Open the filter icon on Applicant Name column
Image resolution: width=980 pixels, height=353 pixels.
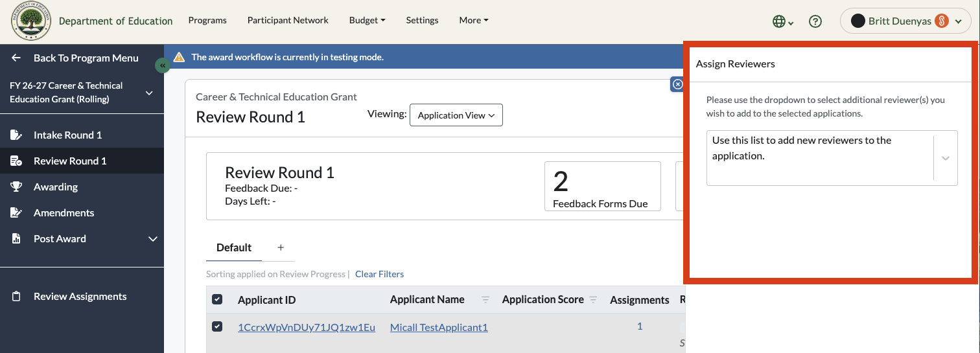tap(485, 300)
